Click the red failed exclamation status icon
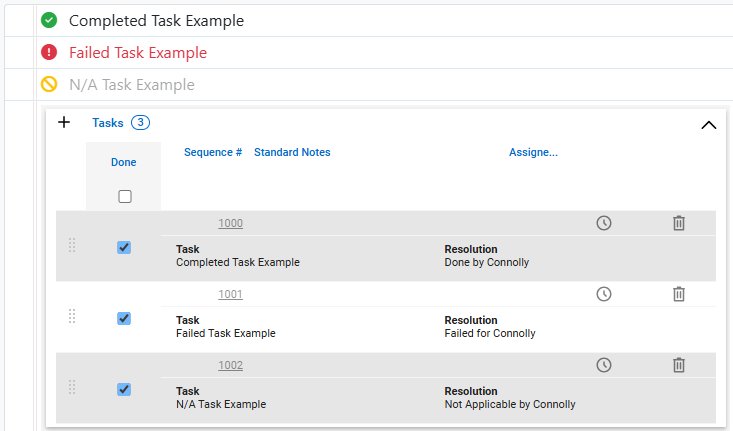The width and height of the screenshot is (733, 431). click(49, 53)
